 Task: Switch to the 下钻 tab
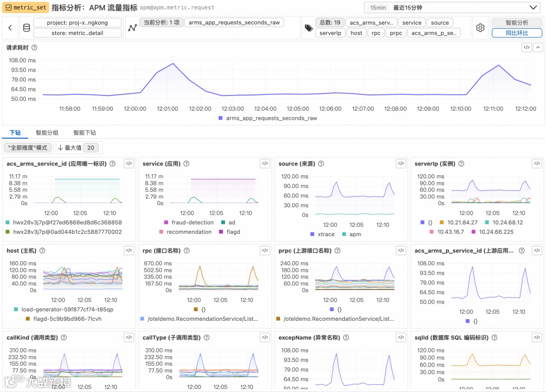pyautogui.click(x=15, y=132)
